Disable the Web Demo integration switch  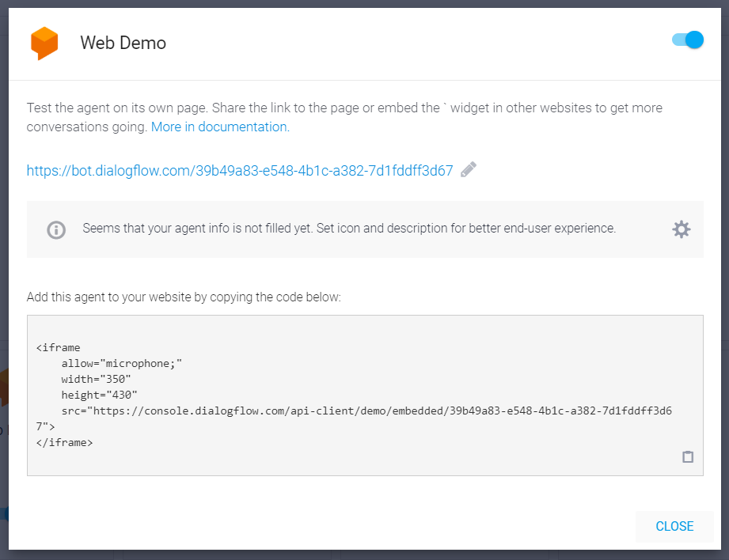(688, 40)
